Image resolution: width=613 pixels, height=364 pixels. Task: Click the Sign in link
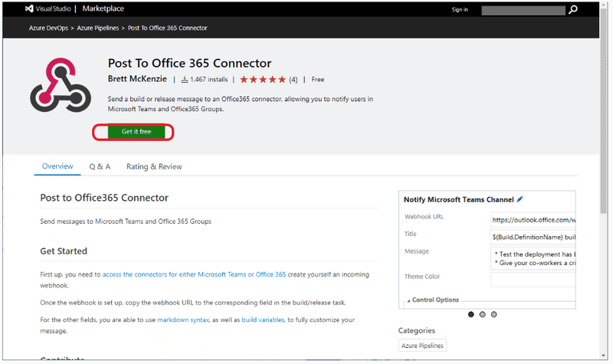point(460,9)
